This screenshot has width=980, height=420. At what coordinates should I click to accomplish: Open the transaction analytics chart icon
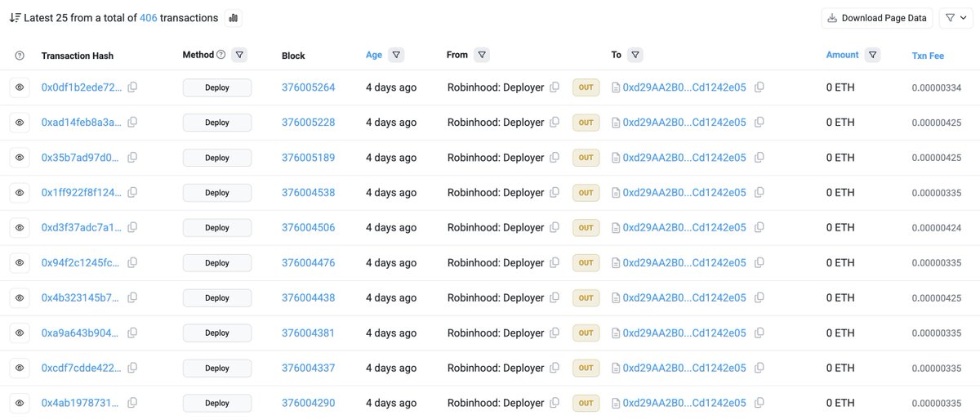[x=233, y=18]
